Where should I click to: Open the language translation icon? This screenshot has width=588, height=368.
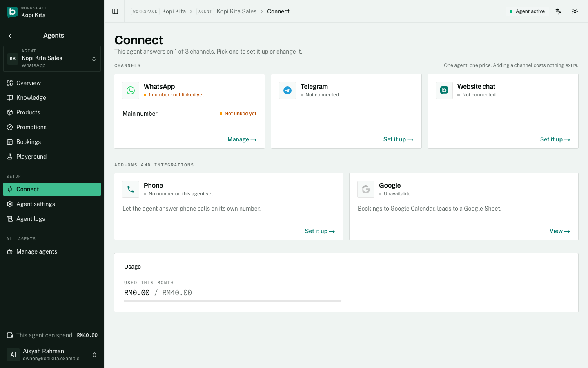coord(559,11)
